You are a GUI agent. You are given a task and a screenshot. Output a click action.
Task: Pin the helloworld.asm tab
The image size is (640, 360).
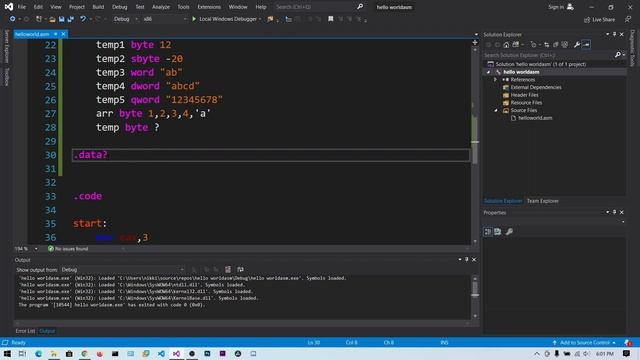[56, 34]
